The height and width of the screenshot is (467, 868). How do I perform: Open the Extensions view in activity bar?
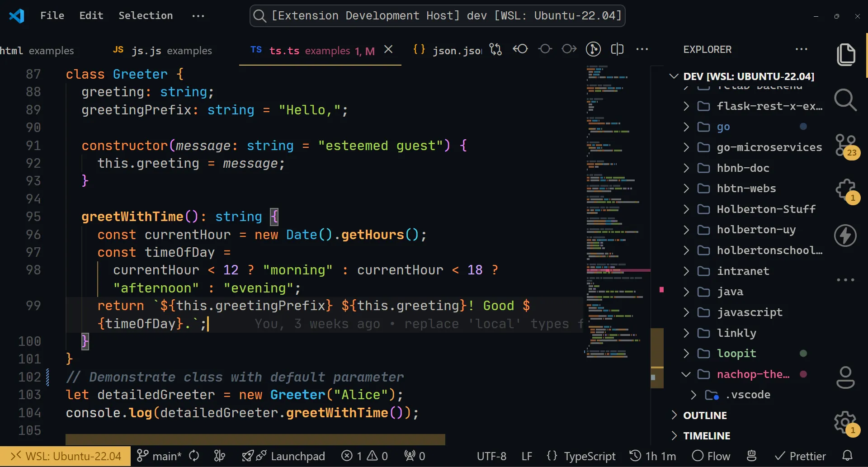(x=846, y=191)
